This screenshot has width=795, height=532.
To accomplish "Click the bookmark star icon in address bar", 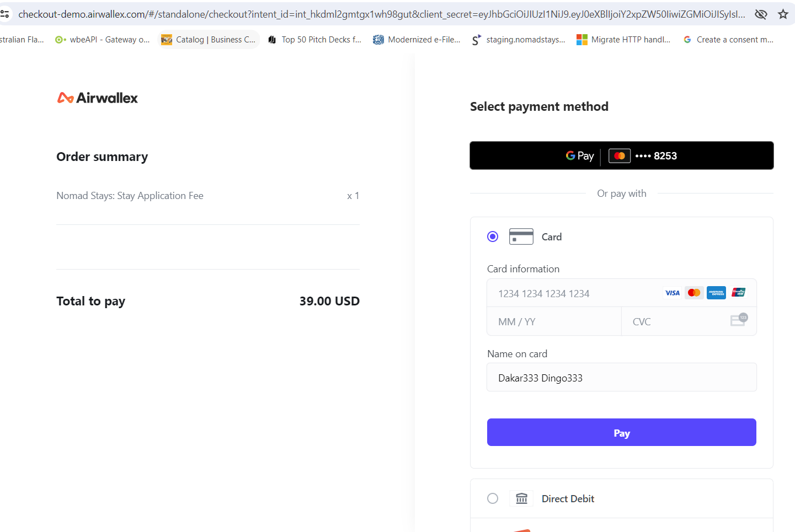I will pyautogui.click(x=783, y=14).
